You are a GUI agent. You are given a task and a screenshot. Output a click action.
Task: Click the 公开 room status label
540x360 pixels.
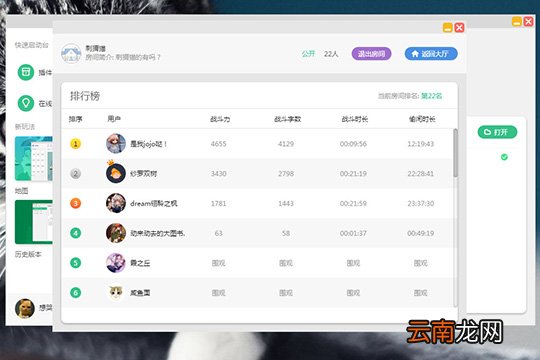tap(308, 54)
